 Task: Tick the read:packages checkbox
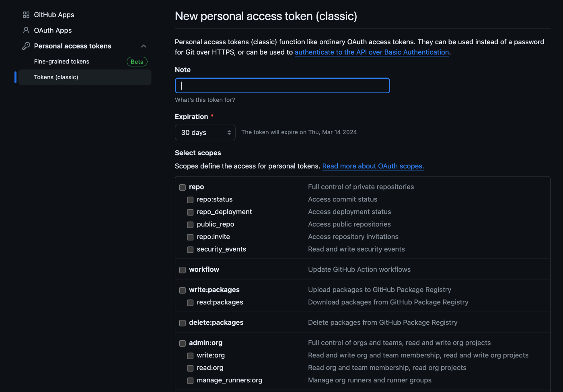coord(190,303)
